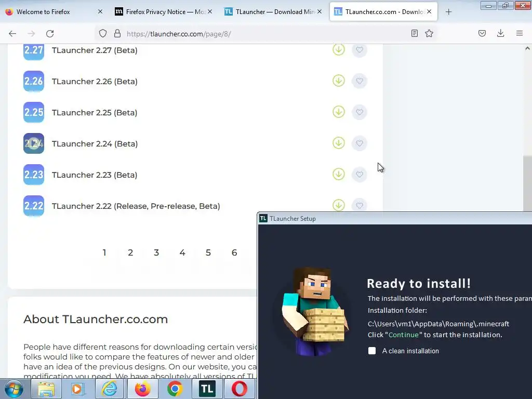Go to pagination page 4
This screenshot has height=399, width=532.
182,252
